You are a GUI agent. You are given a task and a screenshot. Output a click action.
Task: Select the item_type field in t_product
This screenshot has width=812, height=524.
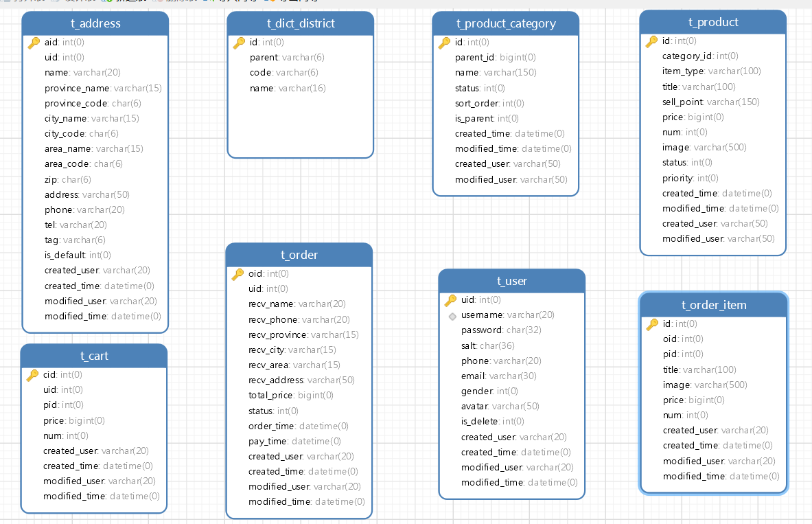[x=712, y=71]
